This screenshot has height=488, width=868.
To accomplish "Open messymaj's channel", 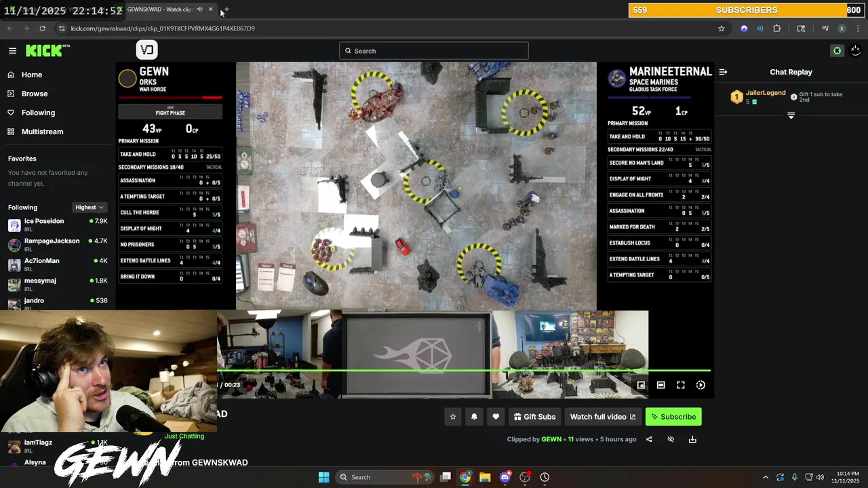I will coord(58,284).
